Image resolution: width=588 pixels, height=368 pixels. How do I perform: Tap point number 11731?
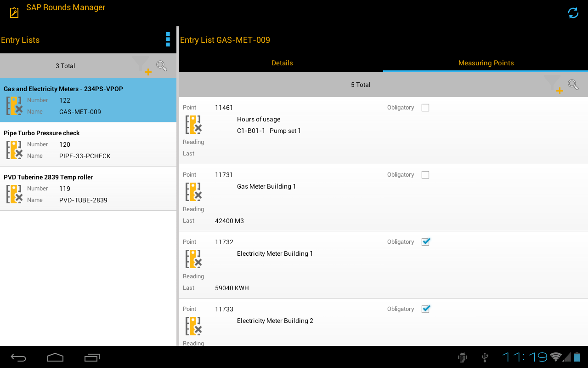pos(224,175)
